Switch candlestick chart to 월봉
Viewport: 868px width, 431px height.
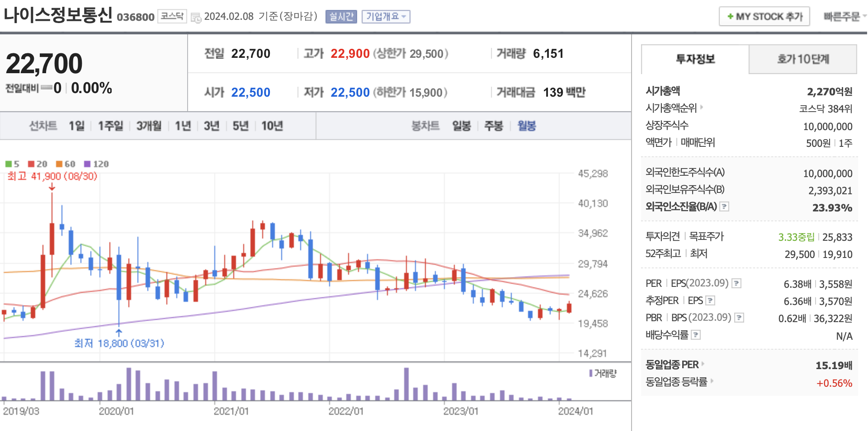coord(527,126)
